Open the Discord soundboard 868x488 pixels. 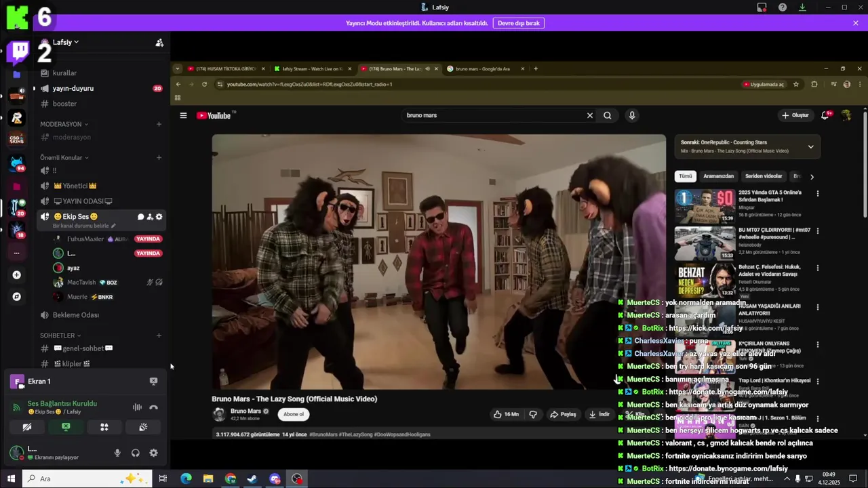[143, 428]
